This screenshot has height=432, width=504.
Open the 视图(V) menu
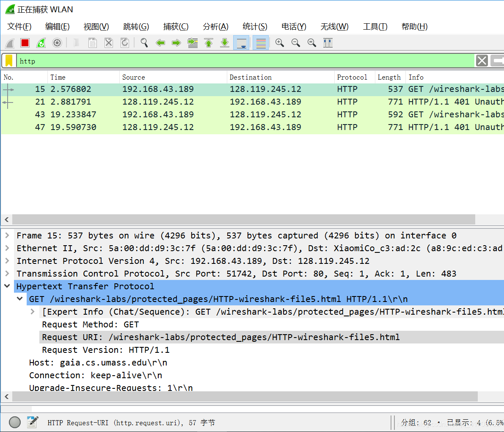click(x=96, y=26)
